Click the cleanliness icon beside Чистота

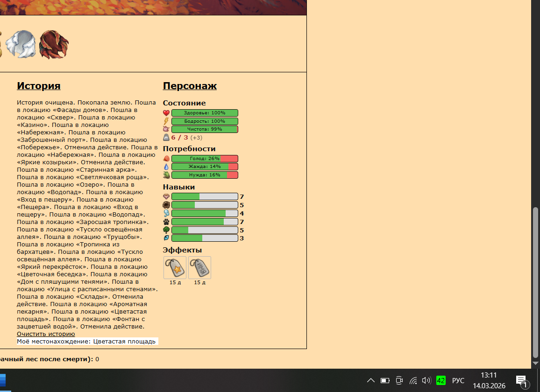coord(166,129)
